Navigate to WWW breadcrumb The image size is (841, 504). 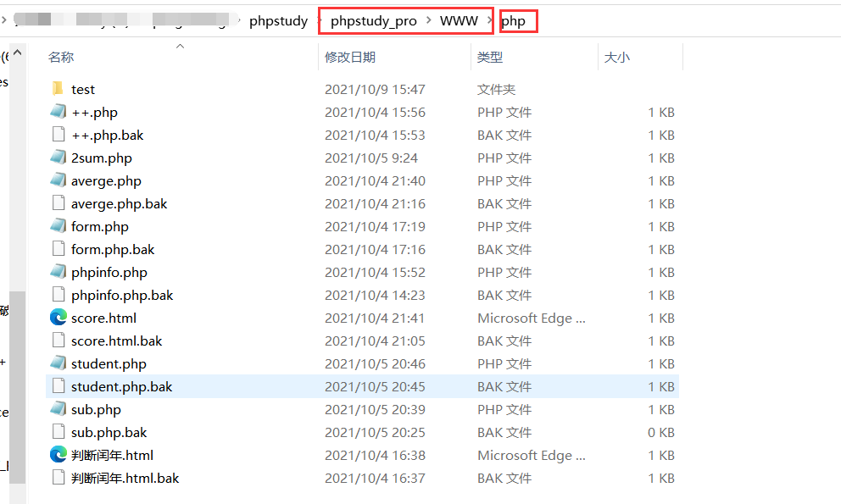[459, 21]
